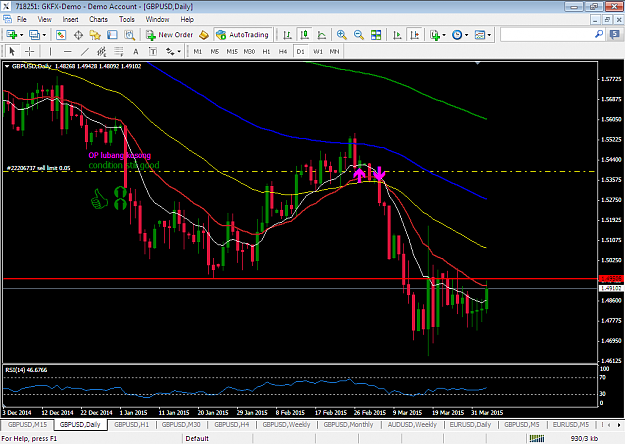Expand the Profiles dropdown arrow
Image resolution: width=625 pixels, height=444 pixels.
[44, 35]
